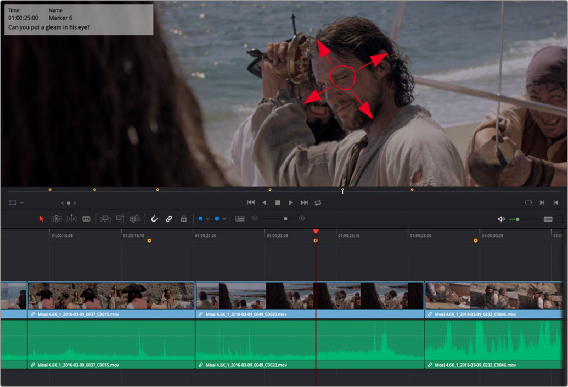Toggle position lock padlock icon
The image size is (568, 387).
click(184, 219)
